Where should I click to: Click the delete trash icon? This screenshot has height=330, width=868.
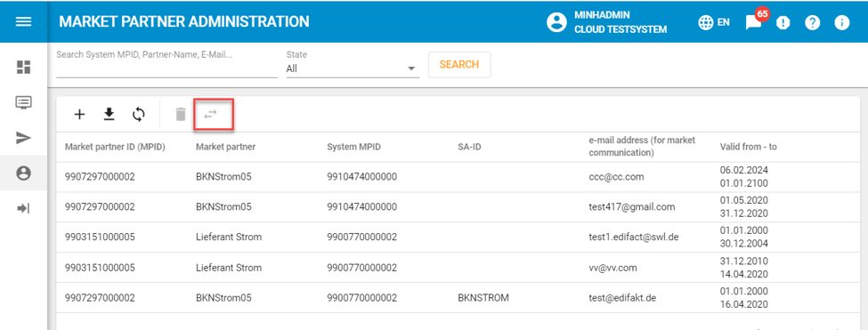pos(181,115)
